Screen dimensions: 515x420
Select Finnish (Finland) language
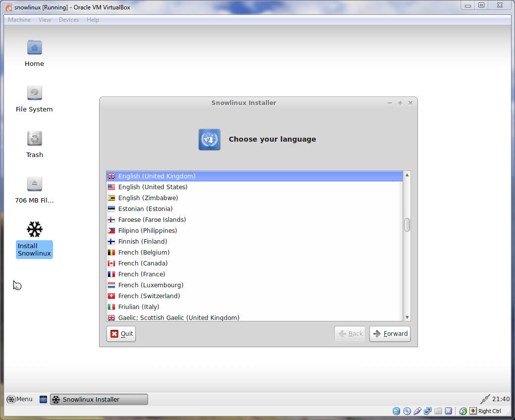255,241
